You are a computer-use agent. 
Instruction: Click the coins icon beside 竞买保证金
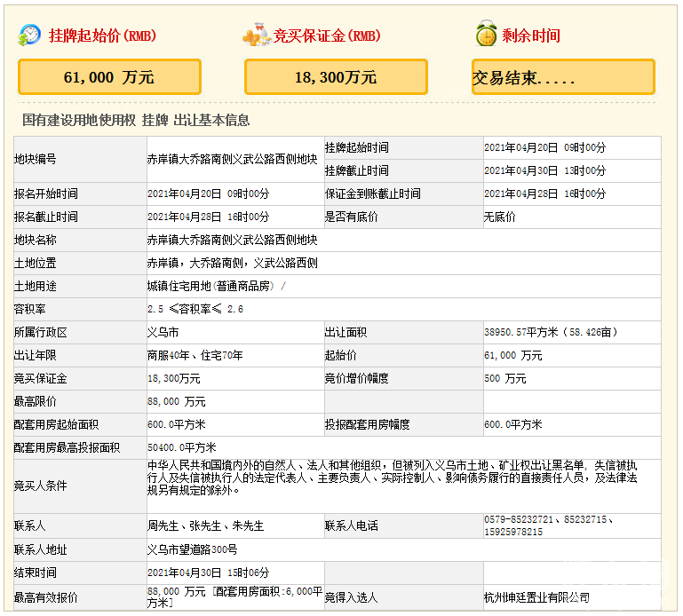(256, 36)
